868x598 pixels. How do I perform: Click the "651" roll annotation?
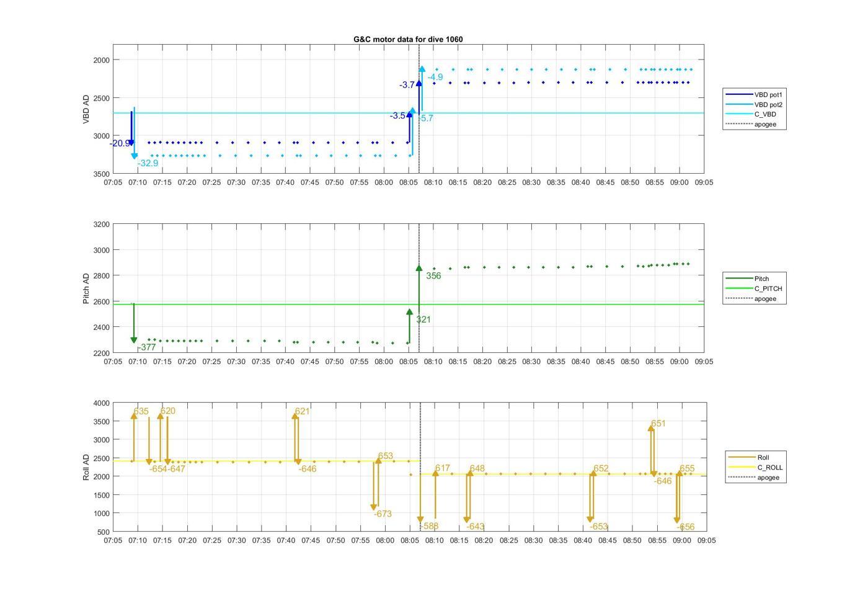(x=658, y=424)
